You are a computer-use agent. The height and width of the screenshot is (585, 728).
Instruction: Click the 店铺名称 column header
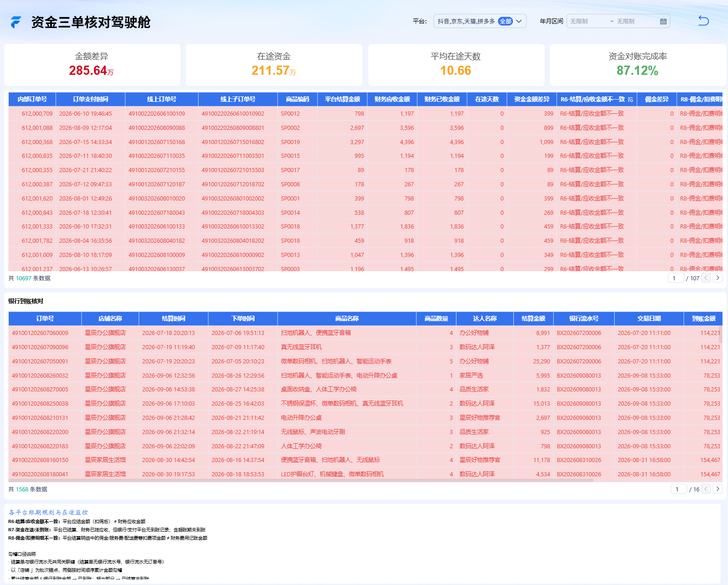[110, 318]
